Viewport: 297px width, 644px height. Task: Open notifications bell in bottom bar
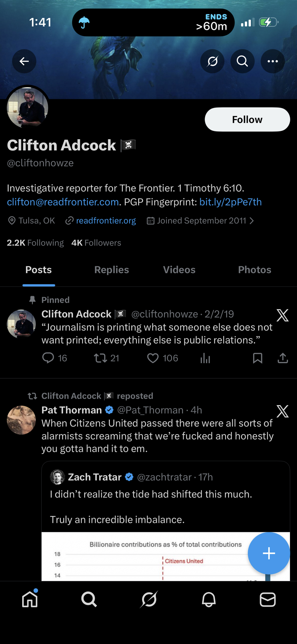tap(208, 600)
